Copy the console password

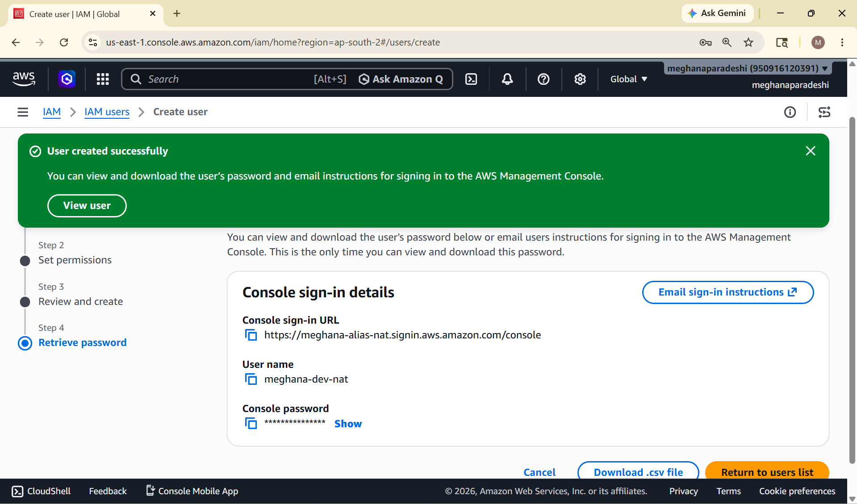point(251,423)
